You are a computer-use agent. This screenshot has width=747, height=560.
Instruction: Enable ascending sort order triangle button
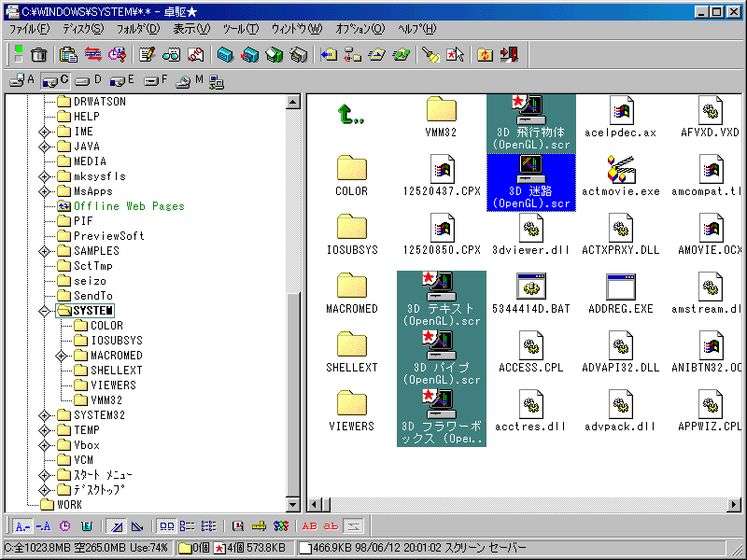tap(116, 525)
